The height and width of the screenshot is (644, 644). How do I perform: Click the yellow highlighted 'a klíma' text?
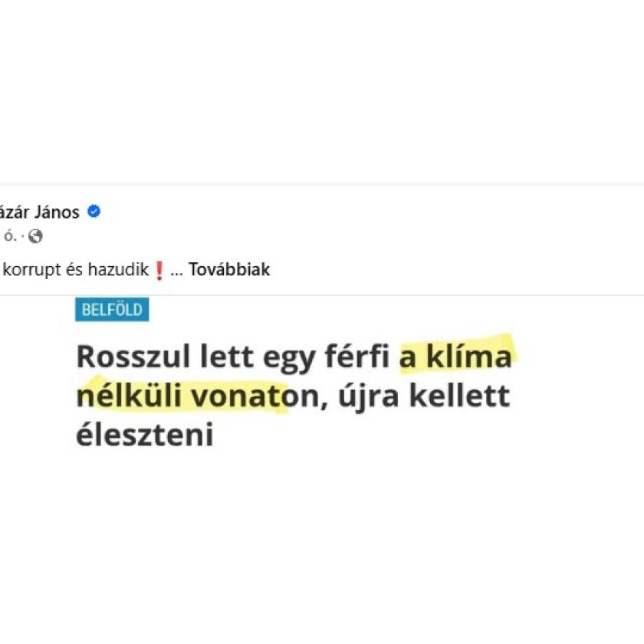(x=455, y=358)
